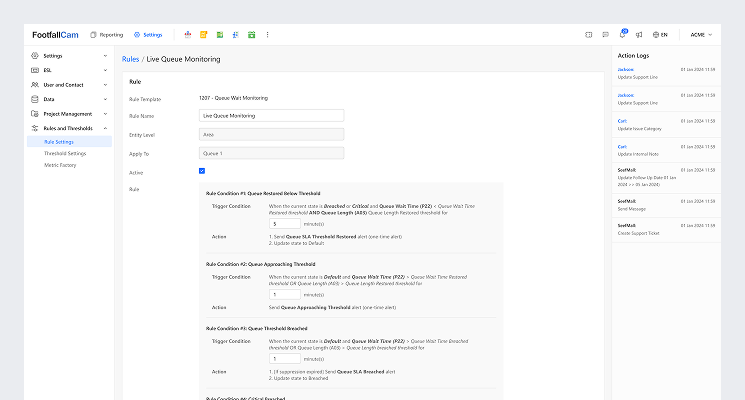The image size is (745, 400).
Task: Click the Data database sidebar icon
Action: (x=35, y=100)
